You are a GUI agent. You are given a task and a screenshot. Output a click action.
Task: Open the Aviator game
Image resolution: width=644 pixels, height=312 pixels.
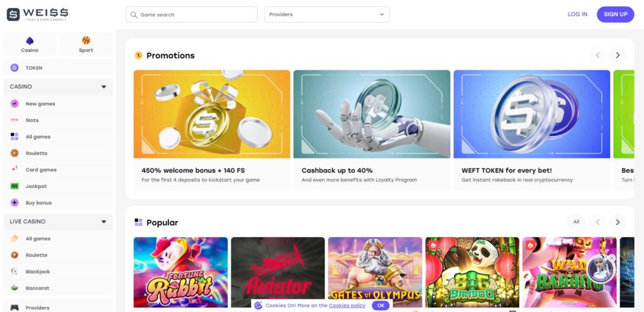click(277, 272)
